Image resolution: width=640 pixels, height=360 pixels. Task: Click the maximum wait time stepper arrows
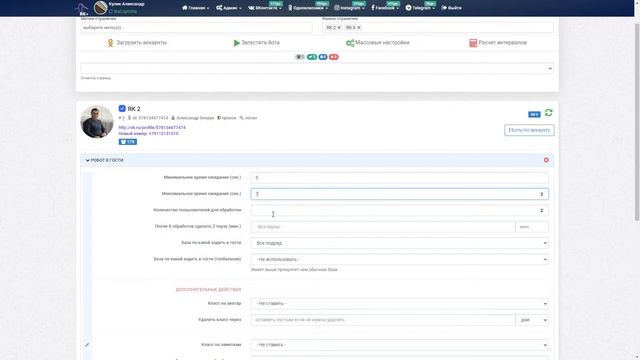pos(542,194)
